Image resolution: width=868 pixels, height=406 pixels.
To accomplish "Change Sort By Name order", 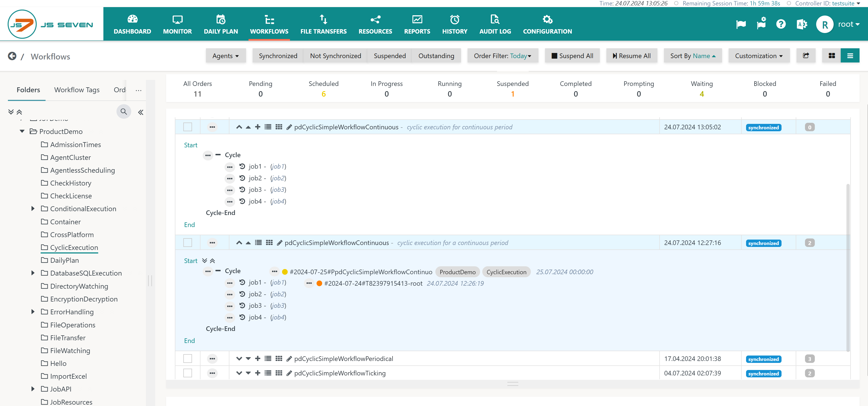I will 693,56.
